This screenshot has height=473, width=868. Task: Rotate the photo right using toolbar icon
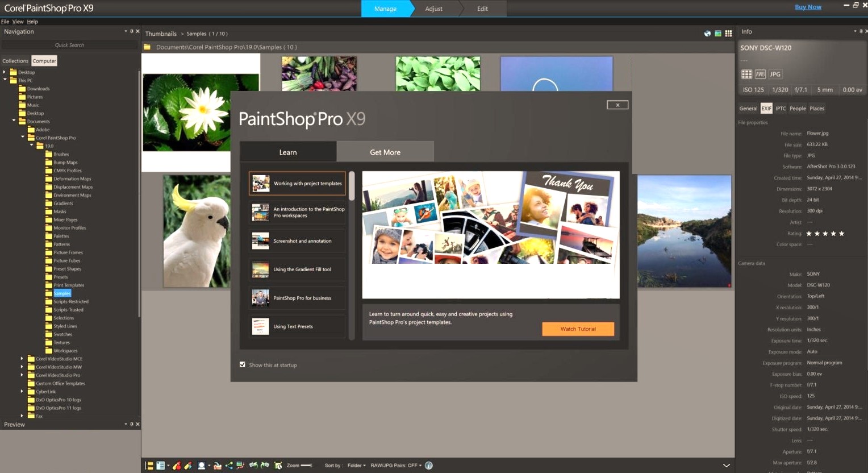tap(265, 466)
